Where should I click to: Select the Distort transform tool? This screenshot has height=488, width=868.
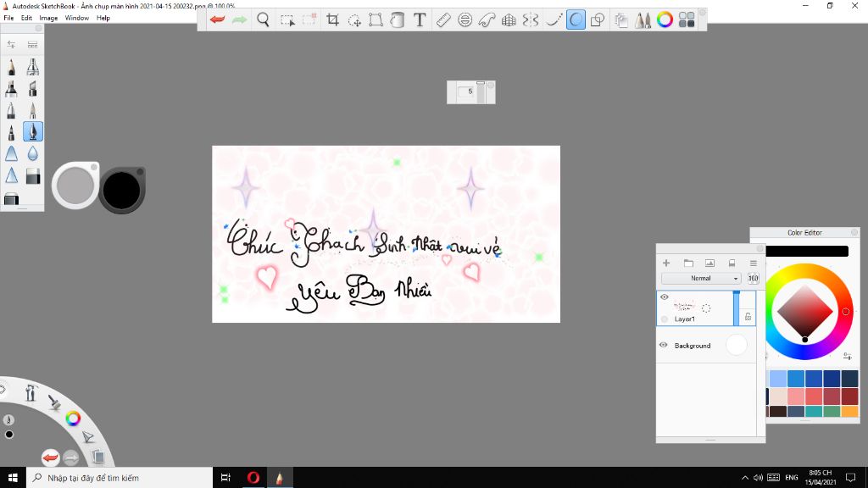pos(376,20)
